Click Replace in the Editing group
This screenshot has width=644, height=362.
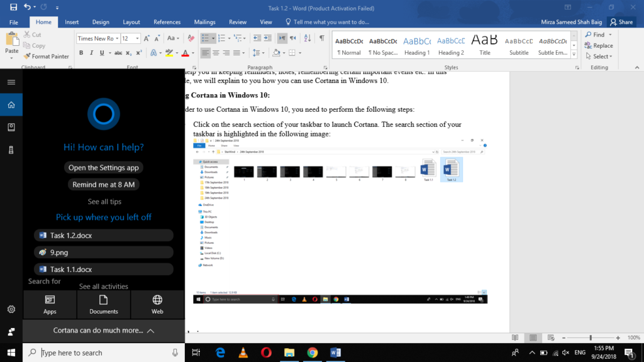599,45
